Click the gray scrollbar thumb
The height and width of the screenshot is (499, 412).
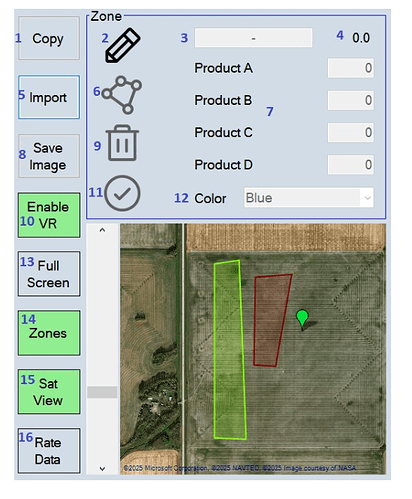[102, 392]
